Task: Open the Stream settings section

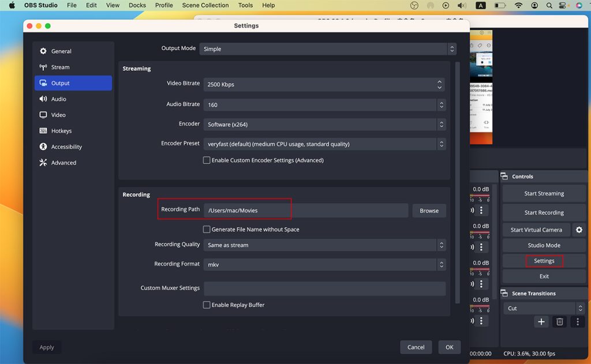Action: [x=73, y=67]
